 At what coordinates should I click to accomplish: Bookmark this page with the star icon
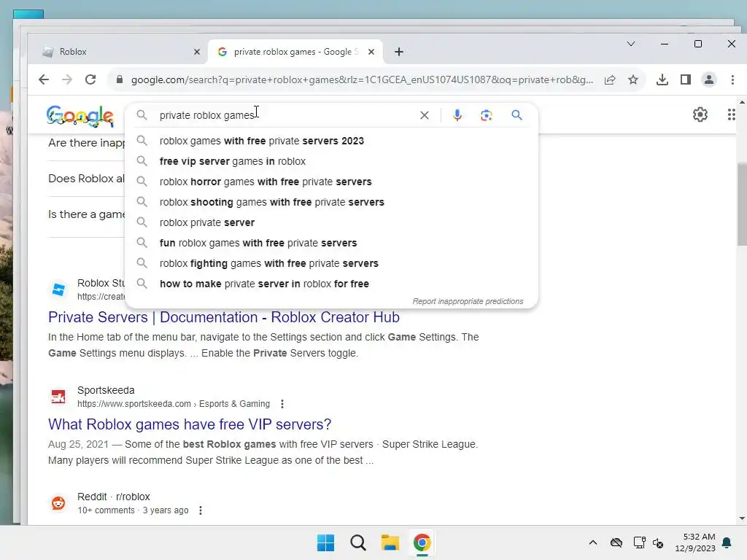click(632, 79)
